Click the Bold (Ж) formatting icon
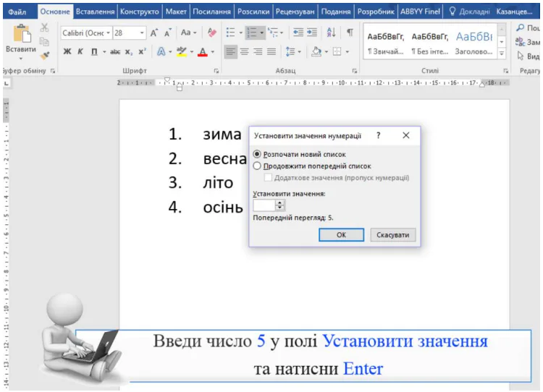This screenshot has height=392, width=543. [67, 52]
